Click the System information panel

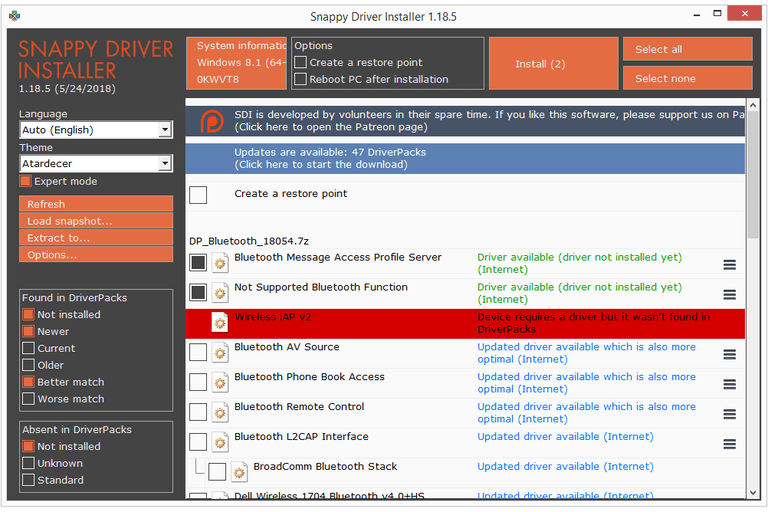click(236, 62)
